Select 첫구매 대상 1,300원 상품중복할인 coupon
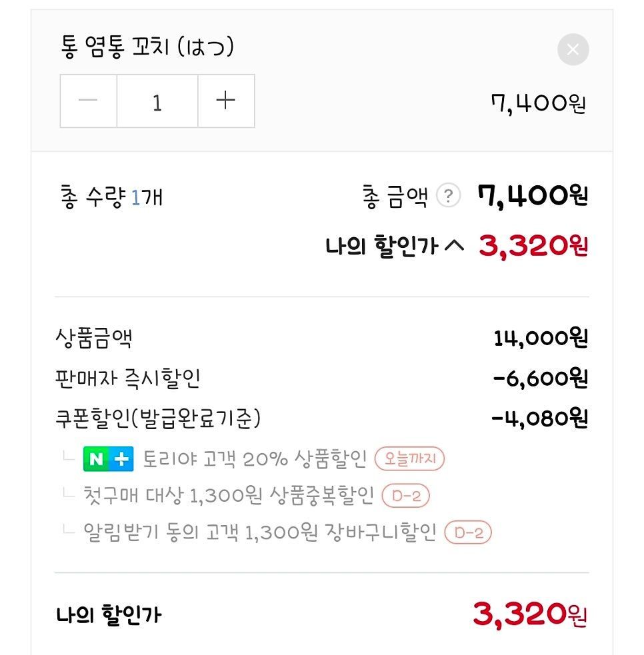 pyautogui.click(x=228, y=496)
